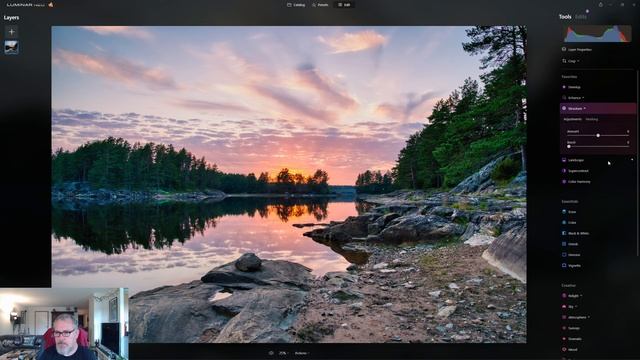Expand the Landscape tool
The image size is (640, 360).
coord(576,160)
